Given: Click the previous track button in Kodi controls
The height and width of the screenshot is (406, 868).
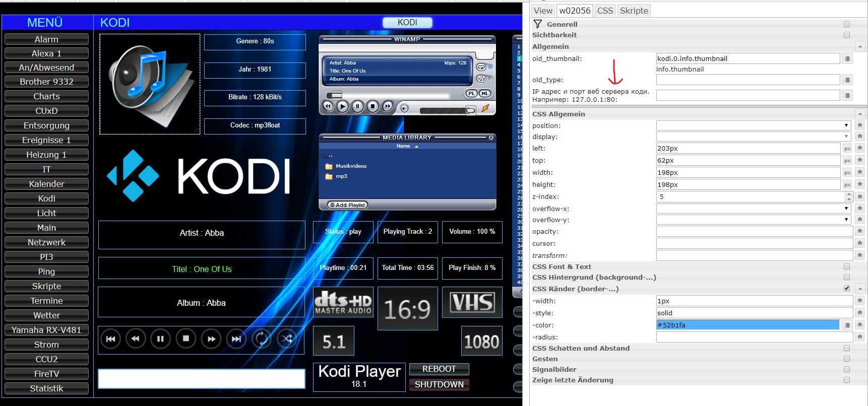Looking at the screenshot, I should click(110, 339).
